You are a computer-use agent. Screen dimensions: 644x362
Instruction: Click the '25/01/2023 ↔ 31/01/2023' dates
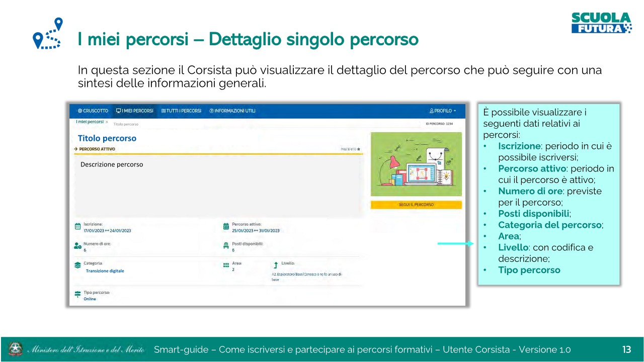coord(256,231)
